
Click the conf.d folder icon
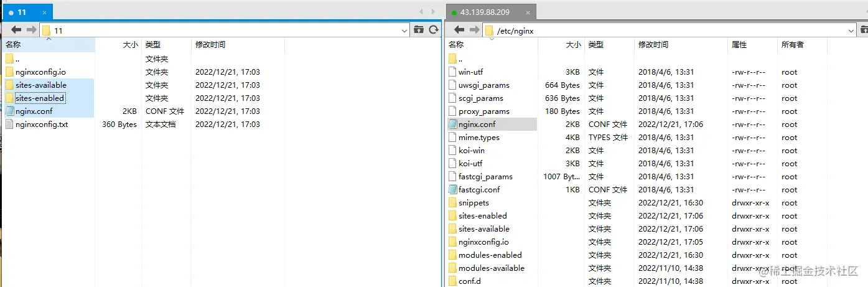(452, 281)
